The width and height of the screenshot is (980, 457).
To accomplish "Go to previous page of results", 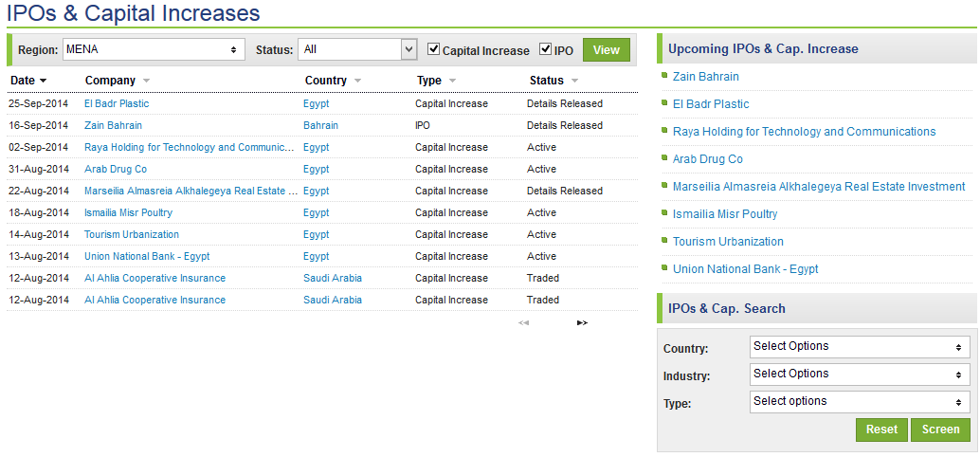I will point(524,322).
